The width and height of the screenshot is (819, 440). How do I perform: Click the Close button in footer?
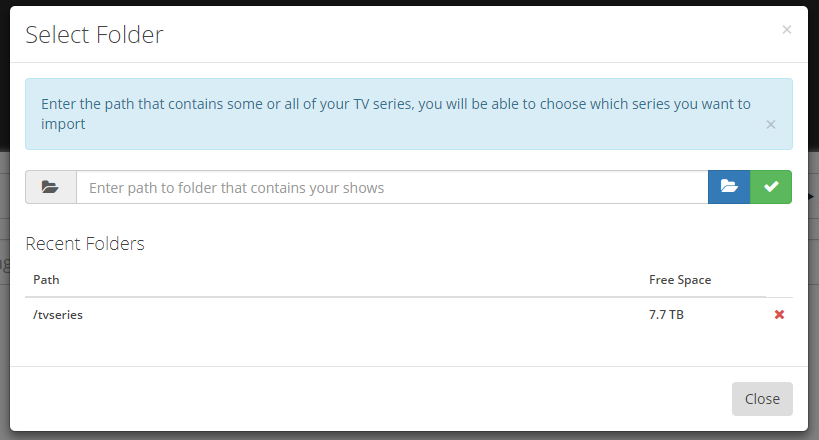coord(762,399)
